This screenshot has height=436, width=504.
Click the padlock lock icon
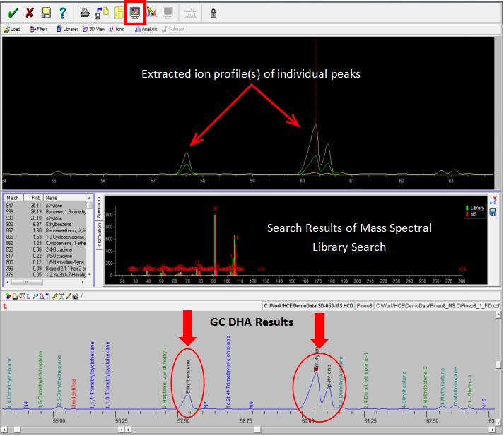point(213,13)
